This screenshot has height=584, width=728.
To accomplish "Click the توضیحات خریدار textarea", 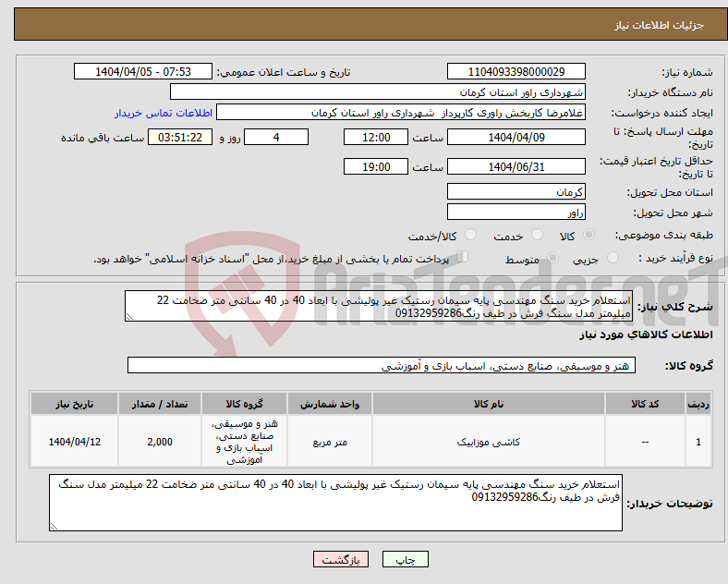I will (335, 503).
